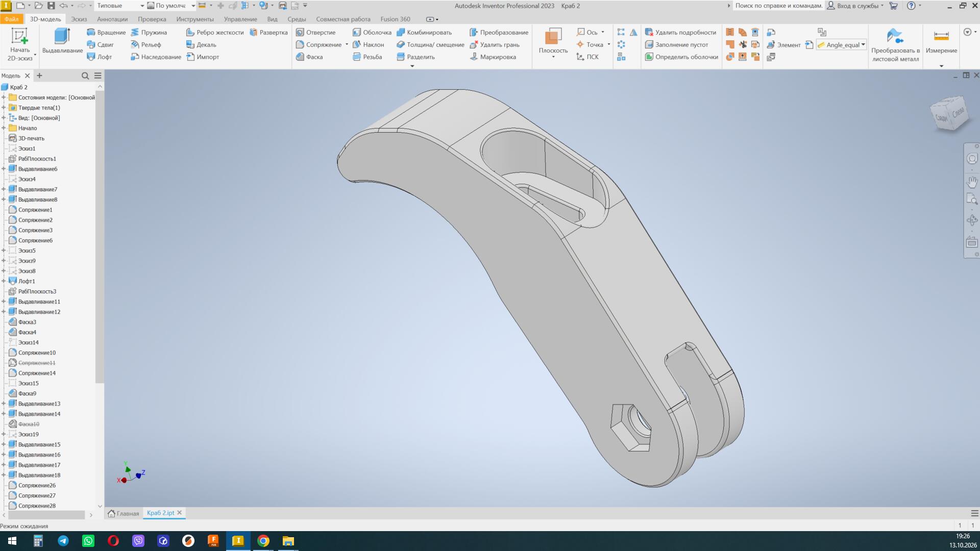This screenshot has width=980, height=551.
Task: Open Telegram from the taskbar
Action: [63, 541]
